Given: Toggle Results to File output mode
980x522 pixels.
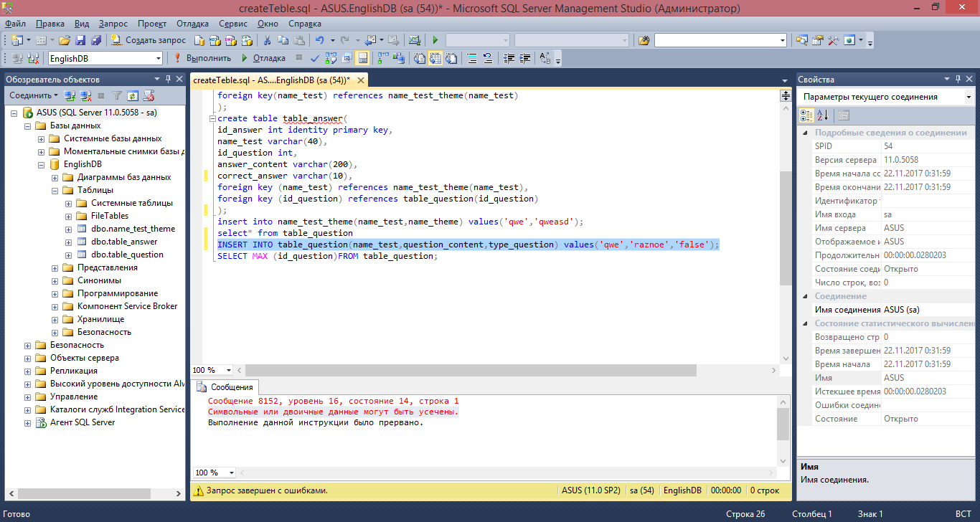Looking at the screenshot, I should (x=451, y=58).
